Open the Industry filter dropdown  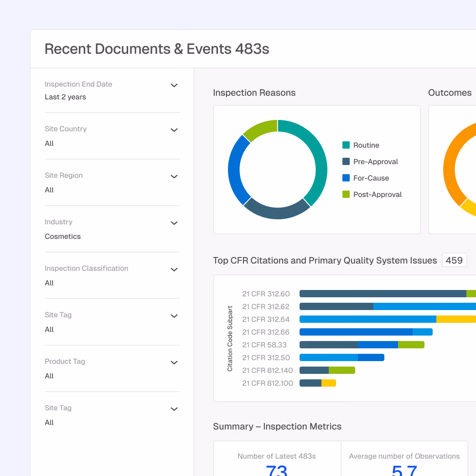coord(174,223)
